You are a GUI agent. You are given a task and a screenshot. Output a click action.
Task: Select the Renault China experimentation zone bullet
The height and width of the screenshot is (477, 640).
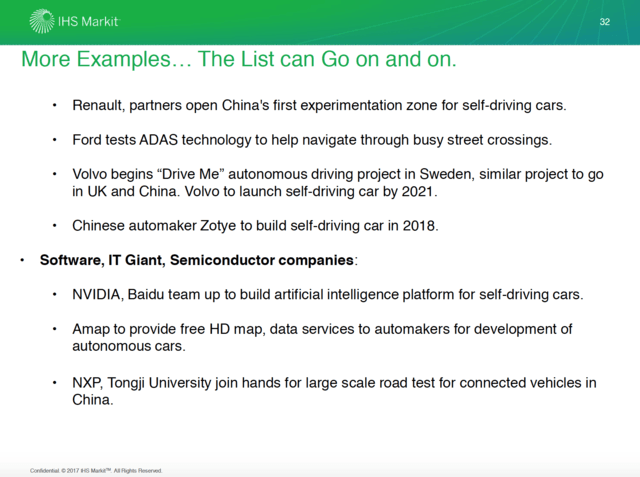[x=319, y=105]
